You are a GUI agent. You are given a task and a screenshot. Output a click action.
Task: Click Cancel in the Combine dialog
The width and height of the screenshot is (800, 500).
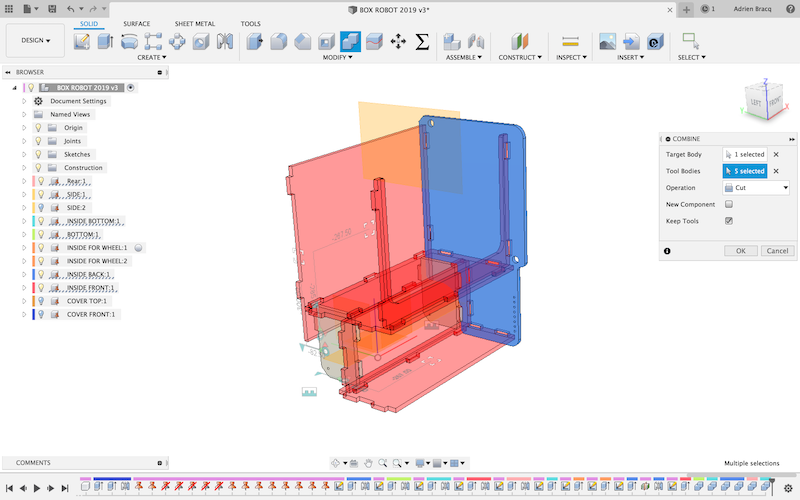pos(778,251)
